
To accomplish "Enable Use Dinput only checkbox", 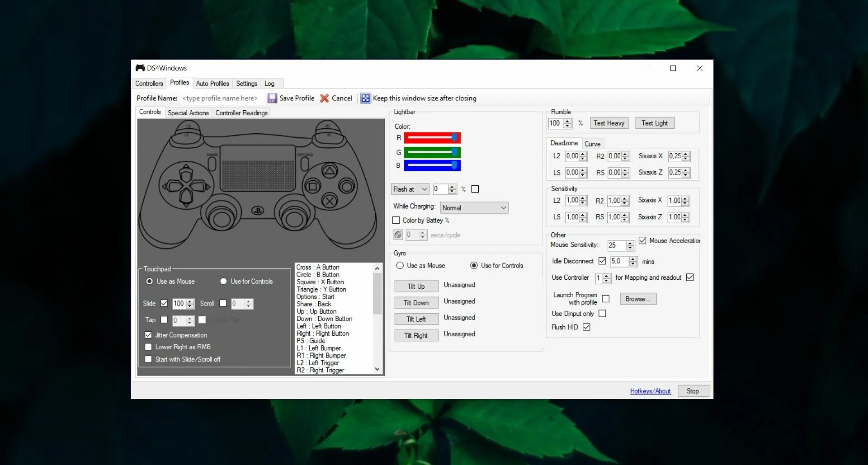I will (602, 313).
